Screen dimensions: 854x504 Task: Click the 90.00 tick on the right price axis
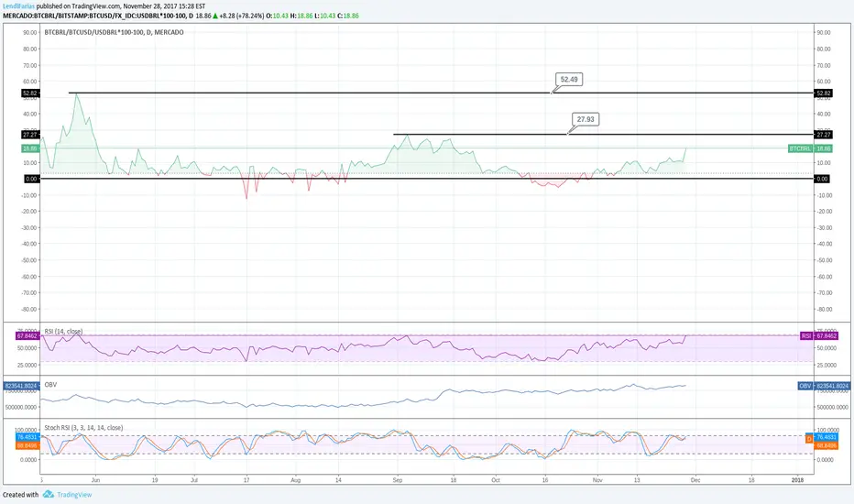click(824, 33)
